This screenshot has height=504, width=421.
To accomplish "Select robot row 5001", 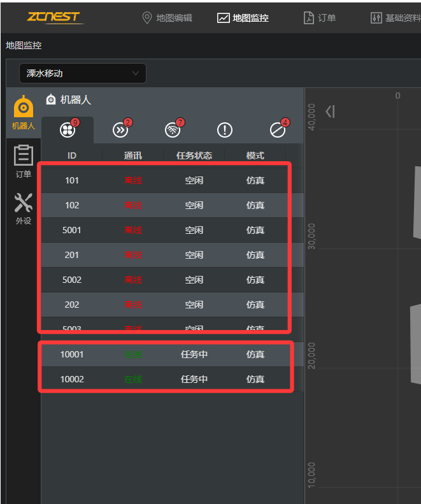I will (172, 230).
